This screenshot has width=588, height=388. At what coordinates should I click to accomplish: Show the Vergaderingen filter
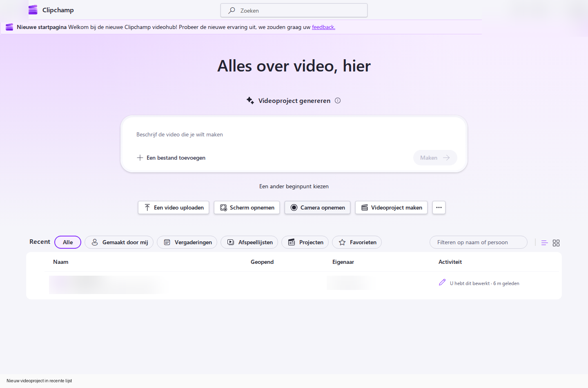point(187,242)
